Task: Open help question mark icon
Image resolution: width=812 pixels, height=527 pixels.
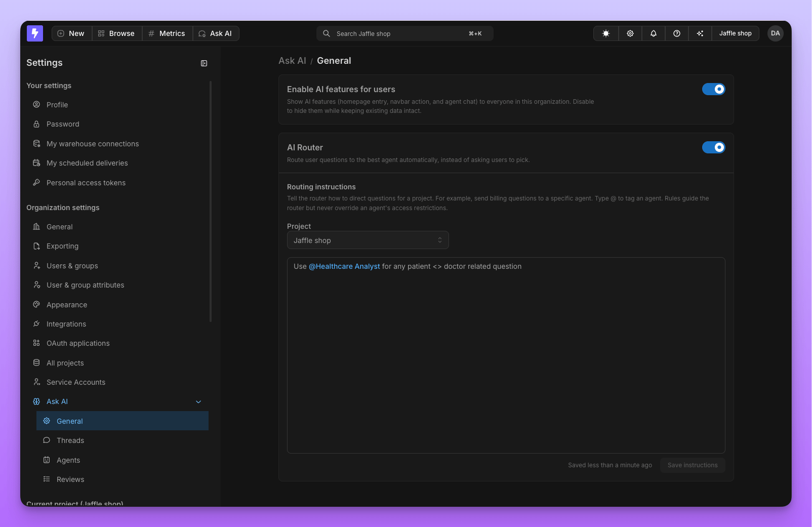Action: click(677, 33)
